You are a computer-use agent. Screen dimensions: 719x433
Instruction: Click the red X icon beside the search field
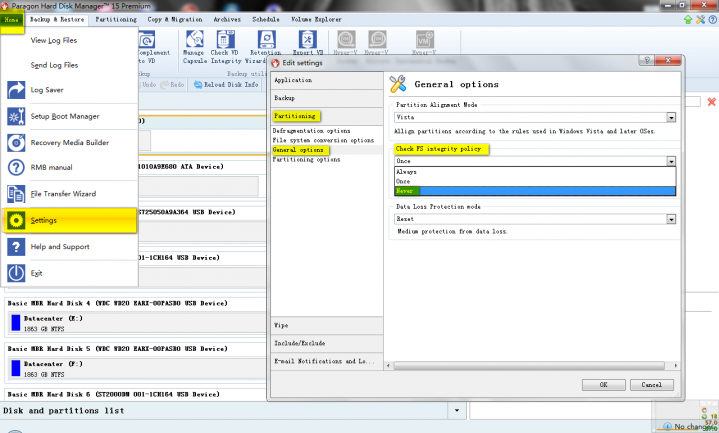tap(711, 102)
